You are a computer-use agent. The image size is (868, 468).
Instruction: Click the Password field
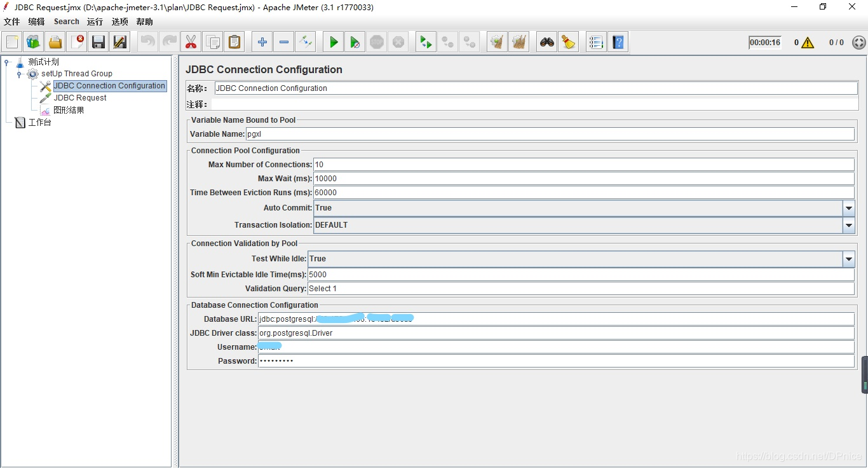557,361
